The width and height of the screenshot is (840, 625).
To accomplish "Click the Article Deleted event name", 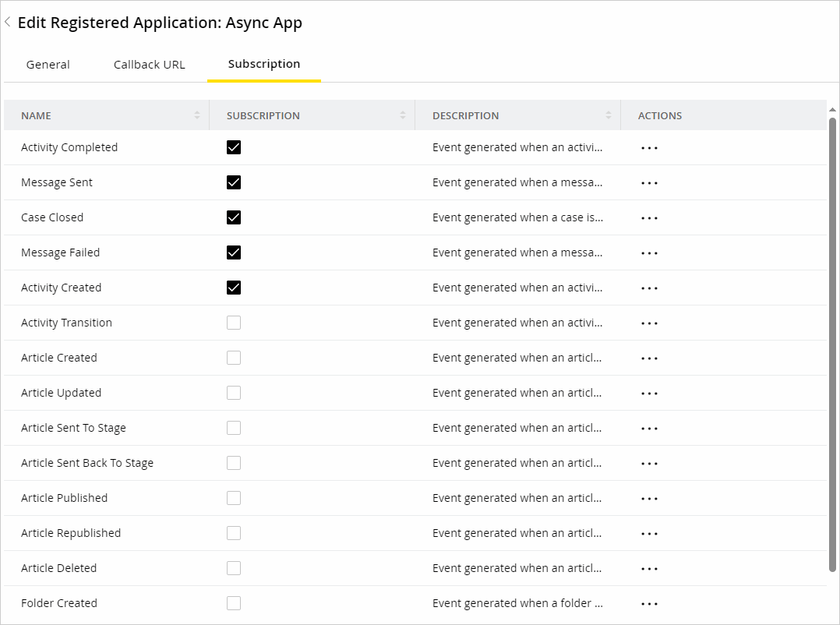I will tap(59, 568).
